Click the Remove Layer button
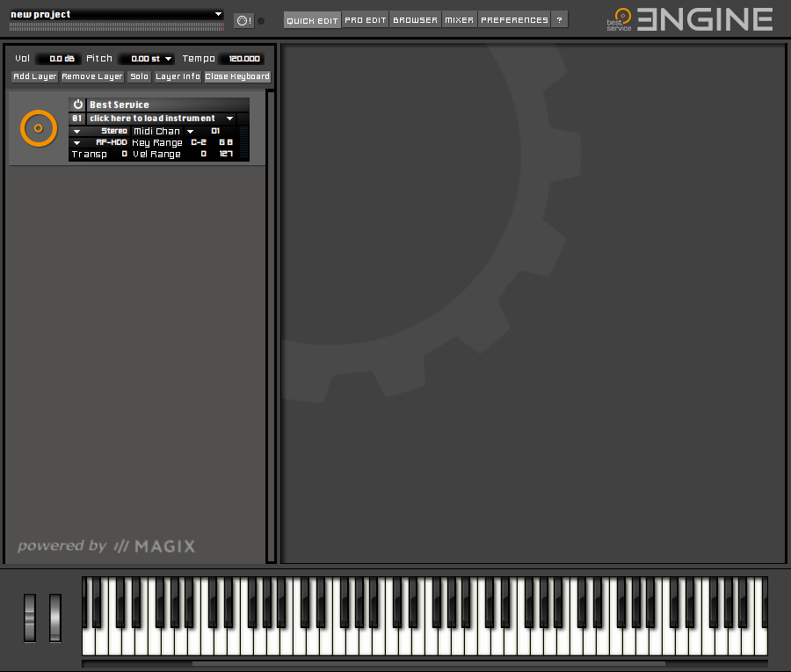This screenshot has height=672, width=791. [x=92, y=76]
